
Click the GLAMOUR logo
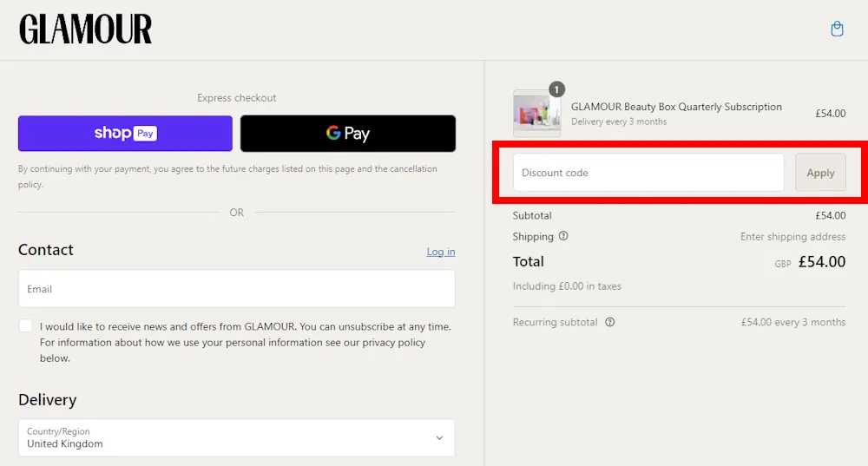[x=85, y=30]
